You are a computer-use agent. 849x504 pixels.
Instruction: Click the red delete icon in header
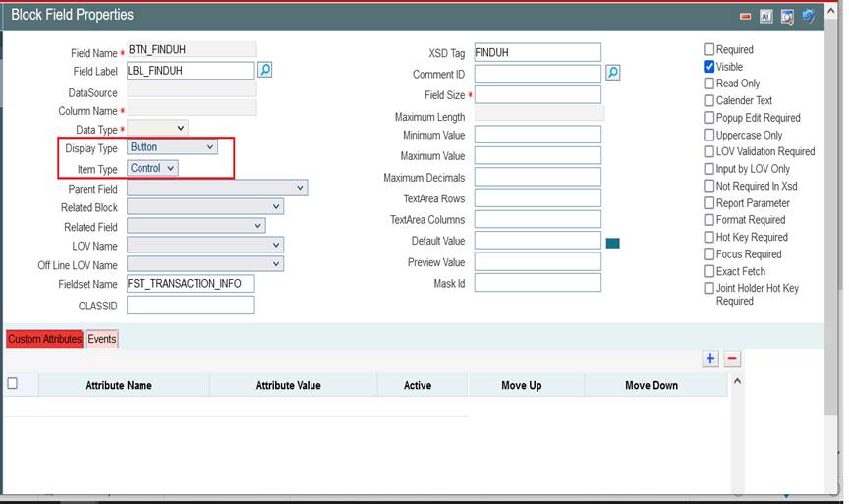click(x=745, y=17)
